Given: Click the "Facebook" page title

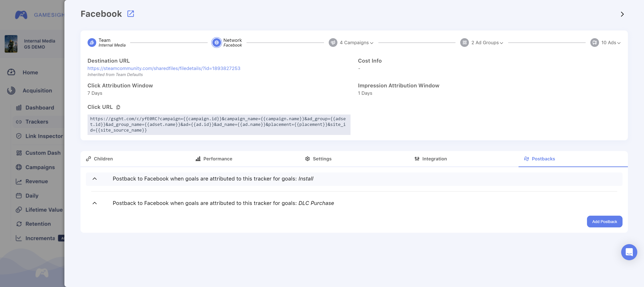Looking at the screenshot, I should [101, 14].
